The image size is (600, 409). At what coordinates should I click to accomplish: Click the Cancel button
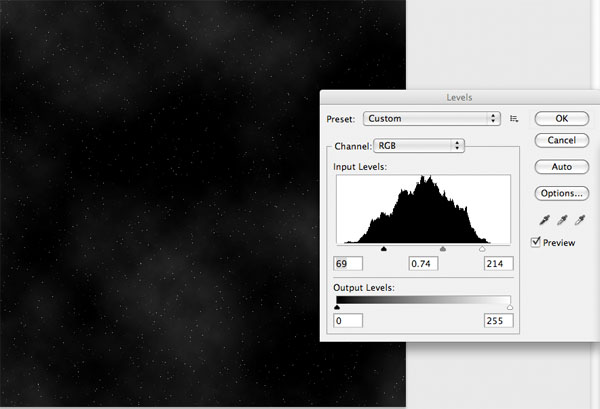point(561,140)
